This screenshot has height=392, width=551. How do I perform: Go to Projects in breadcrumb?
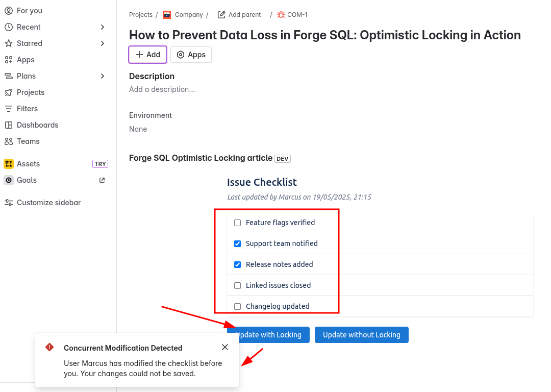click(141, 15)
